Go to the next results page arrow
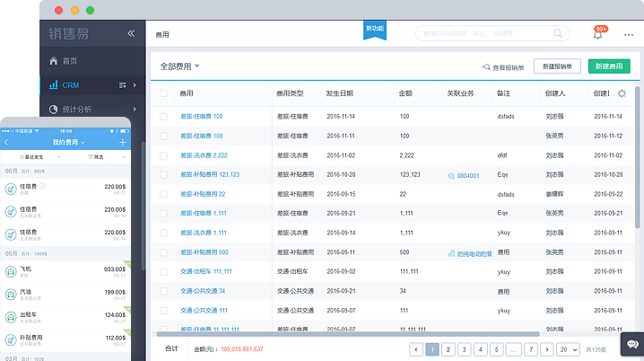 [x=546, y=349]
